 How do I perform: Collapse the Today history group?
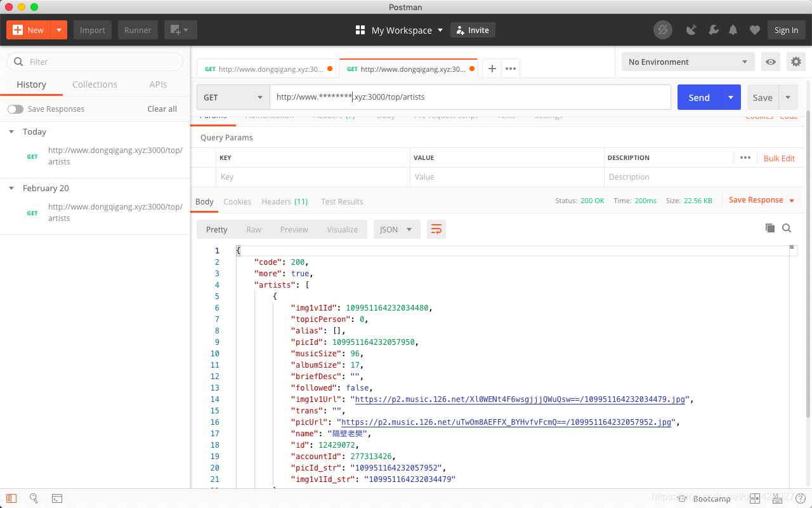pyautogui.click(x=11, y=132)
